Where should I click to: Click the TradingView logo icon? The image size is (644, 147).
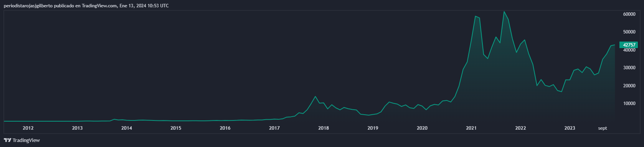7,140
